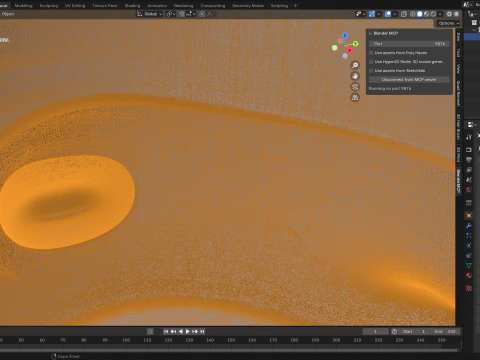Switch to material preview shading
The image size is (480, 360).
[x=426, y=14]
